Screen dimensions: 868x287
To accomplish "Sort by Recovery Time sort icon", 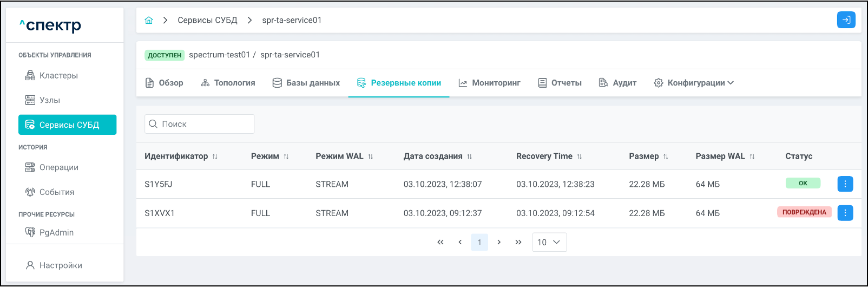I will pyautogui.click(x=580, y=156).
